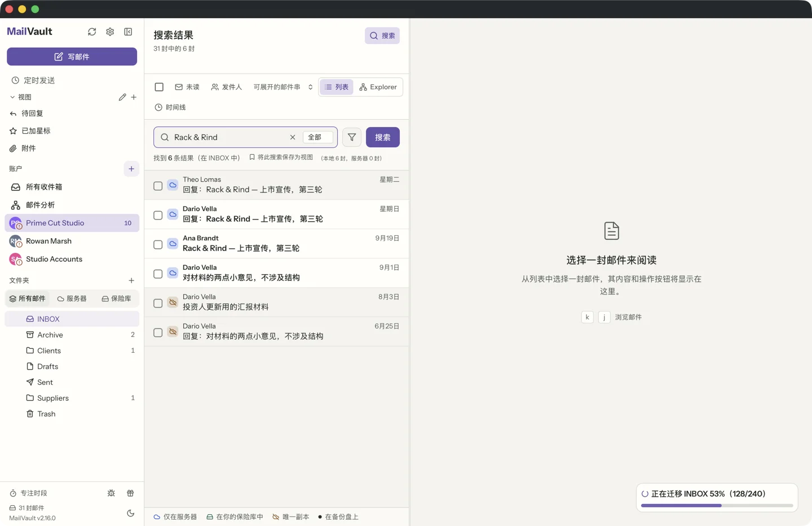The height and width of the screenshot is (526, 812).
Task: Click the 写邮件 compose button
Action: [x=72, y=56]
